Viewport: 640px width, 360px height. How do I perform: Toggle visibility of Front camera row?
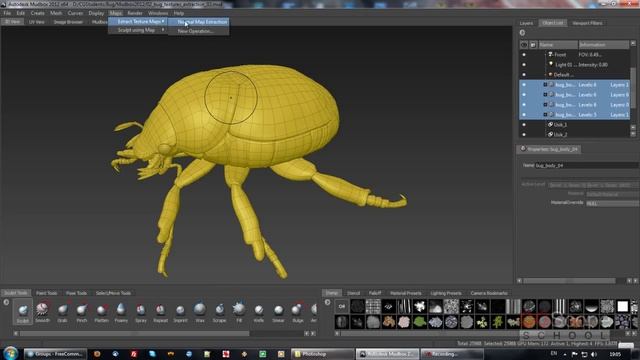click(524, 54)
